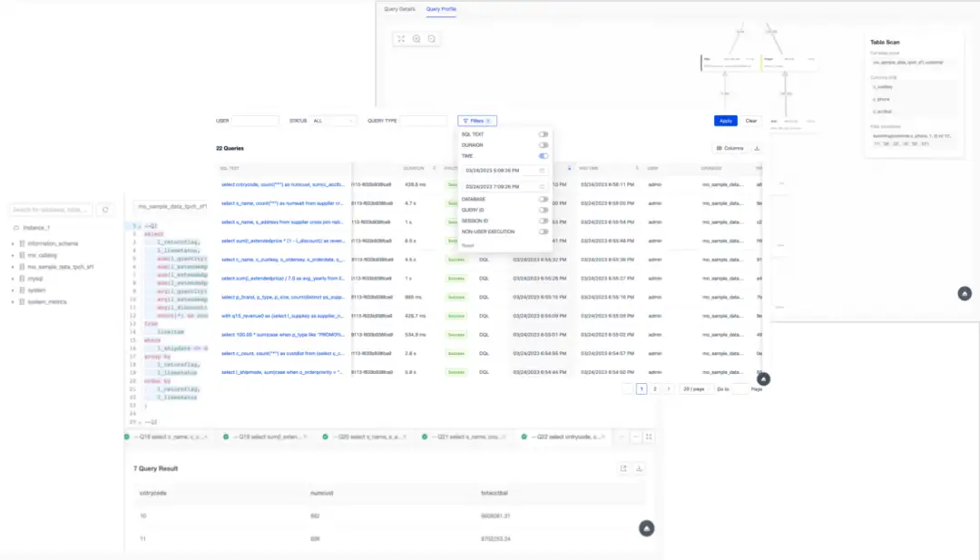Focus the QUERY TYPE filter field
Screen dimensions: 980x560
424,121
